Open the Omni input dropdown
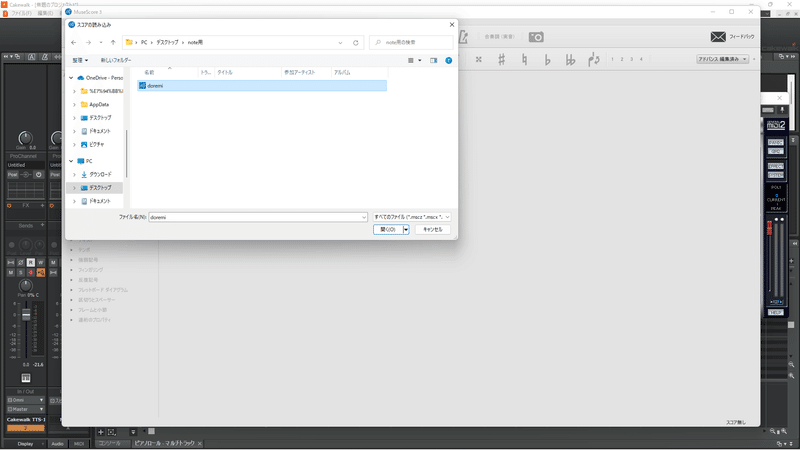The height and width of the screenshot is (450, 800). click(x=25, y=400)
